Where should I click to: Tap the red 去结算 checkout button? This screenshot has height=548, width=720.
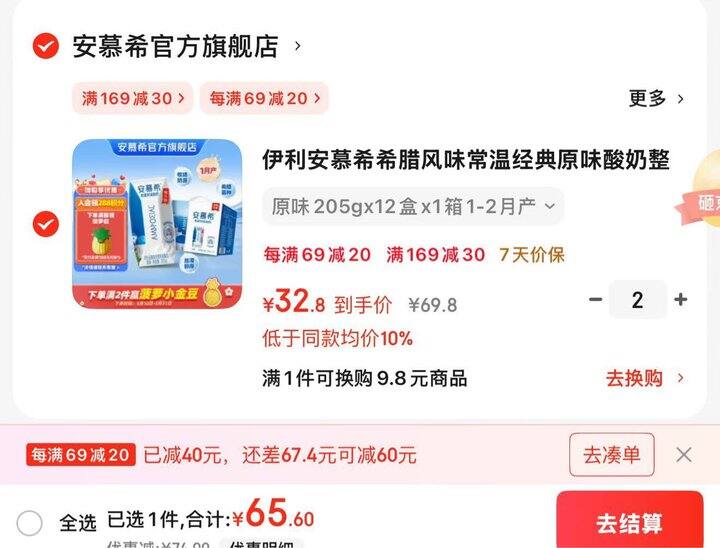point(630,520)
